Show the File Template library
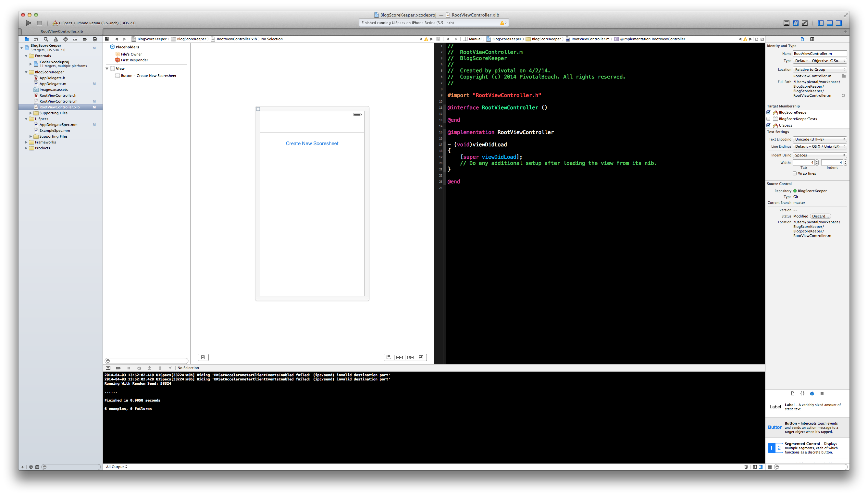Image resolution: width=868 pixels, height=496 pixels. click(793, 393)
